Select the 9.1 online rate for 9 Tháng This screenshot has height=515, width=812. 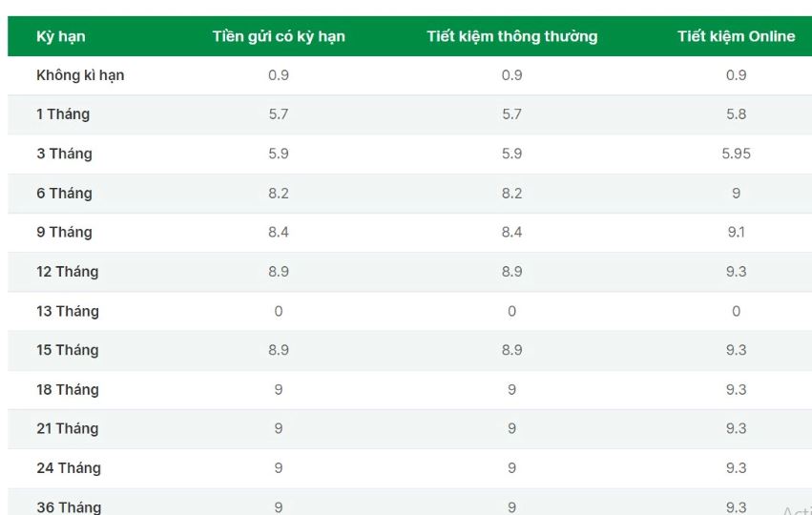point(736,232)
